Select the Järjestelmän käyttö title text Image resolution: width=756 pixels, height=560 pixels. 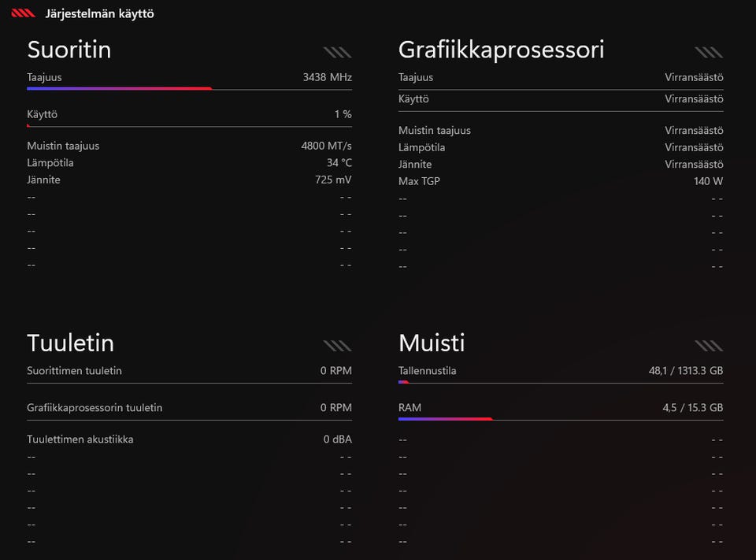coord(100,14)
